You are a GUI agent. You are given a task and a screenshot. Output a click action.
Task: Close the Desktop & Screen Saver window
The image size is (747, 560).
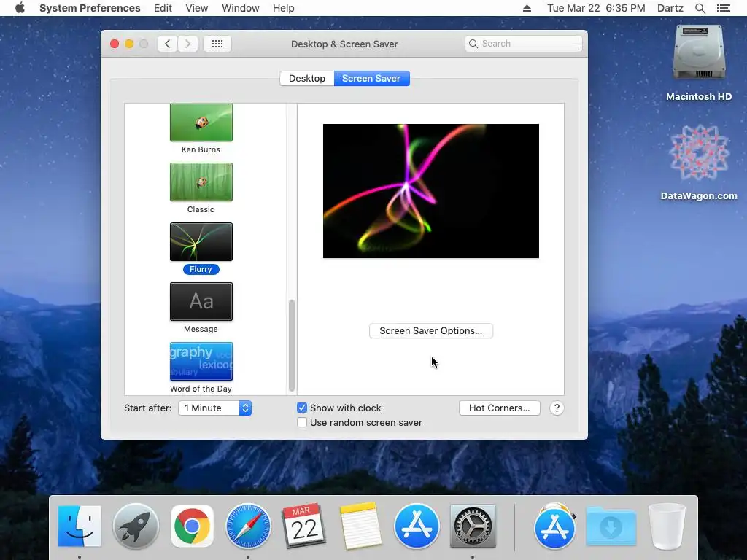115,44
